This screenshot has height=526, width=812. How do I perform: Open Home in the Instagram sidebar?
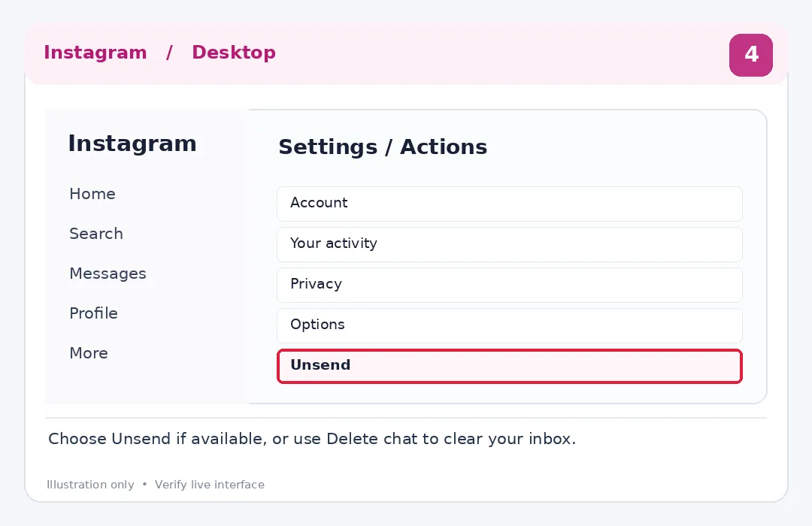pyautogui.click(x=92, y=194)
